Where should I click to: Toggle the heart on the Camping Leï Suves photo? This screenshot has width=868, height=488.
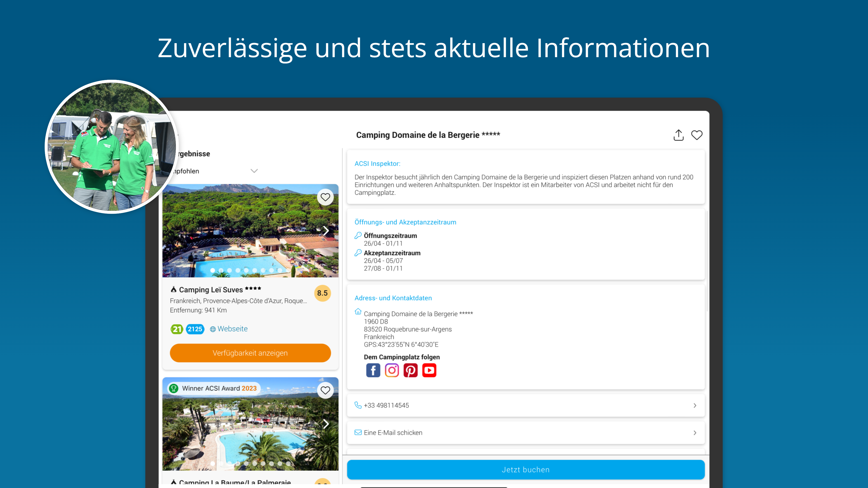325,197
